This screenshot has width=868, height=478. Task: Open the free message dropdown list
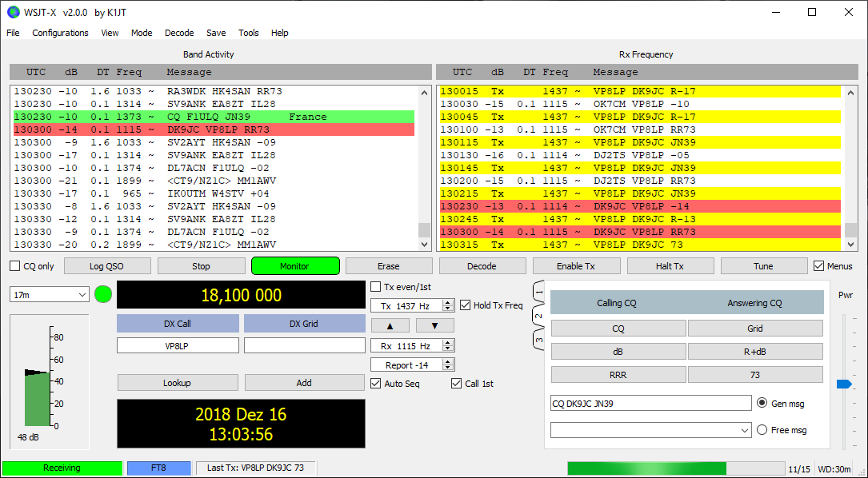651,430
